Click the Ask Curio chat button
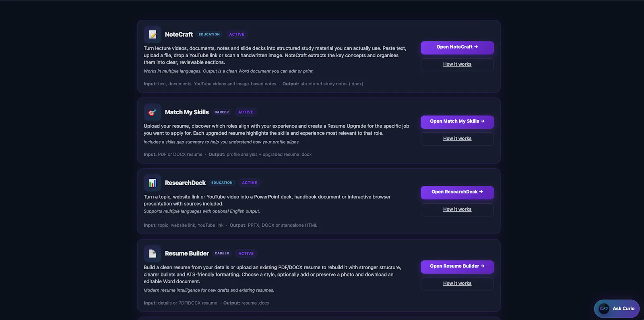 [617, 309]
